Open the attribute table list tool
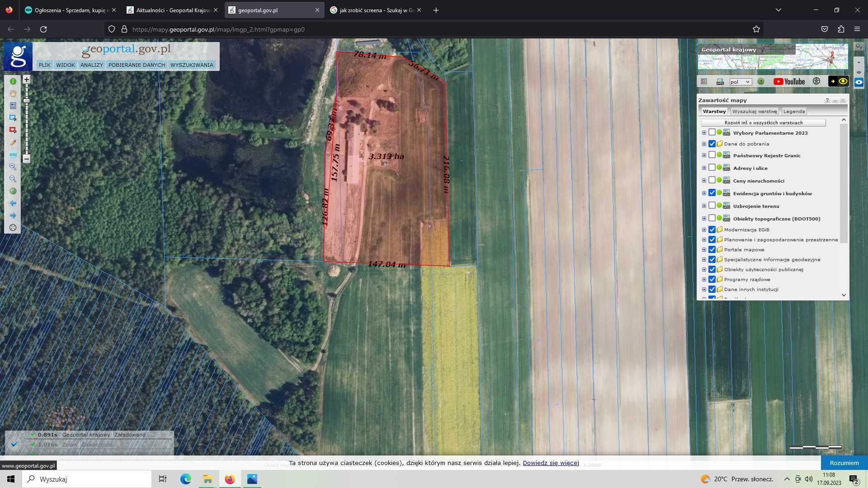868x488 pixels. [13, 106]
